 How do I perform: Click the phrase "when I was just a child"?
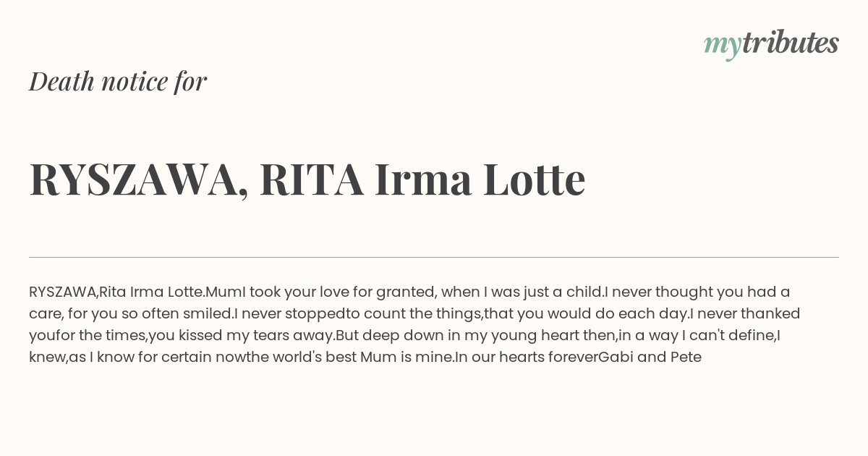point(522,292)
